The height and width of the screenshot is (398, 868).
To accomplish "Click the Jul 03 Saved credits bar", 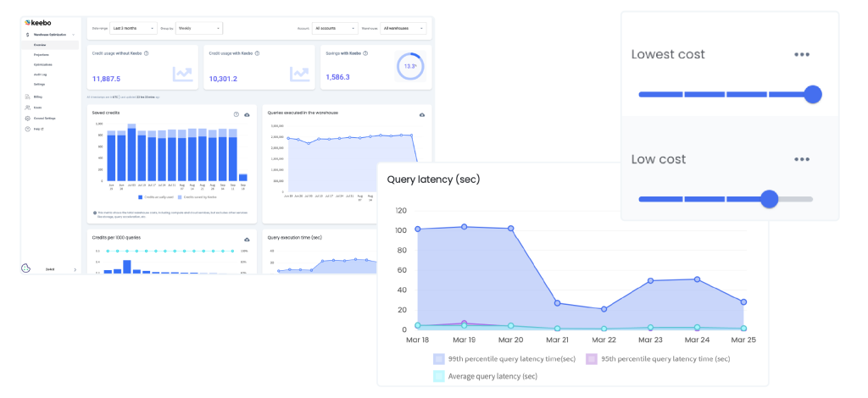I will point(131,152).
